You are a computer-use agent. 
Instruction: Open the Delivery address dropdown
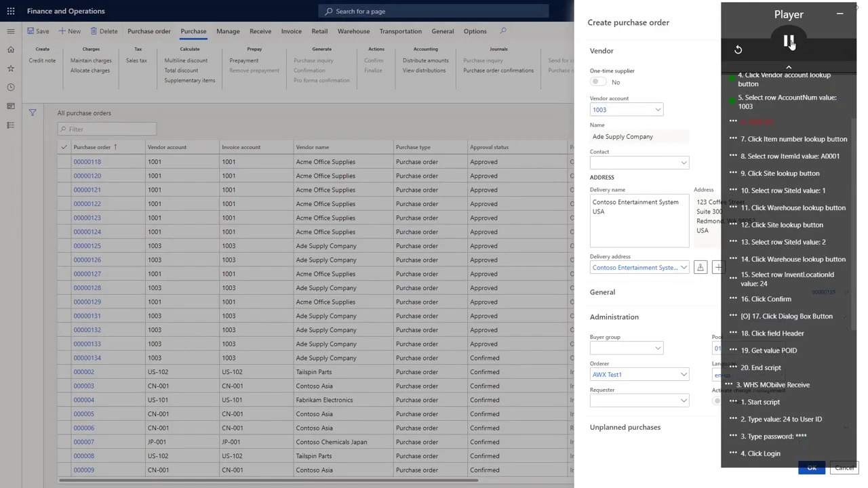tap(684, 268)
